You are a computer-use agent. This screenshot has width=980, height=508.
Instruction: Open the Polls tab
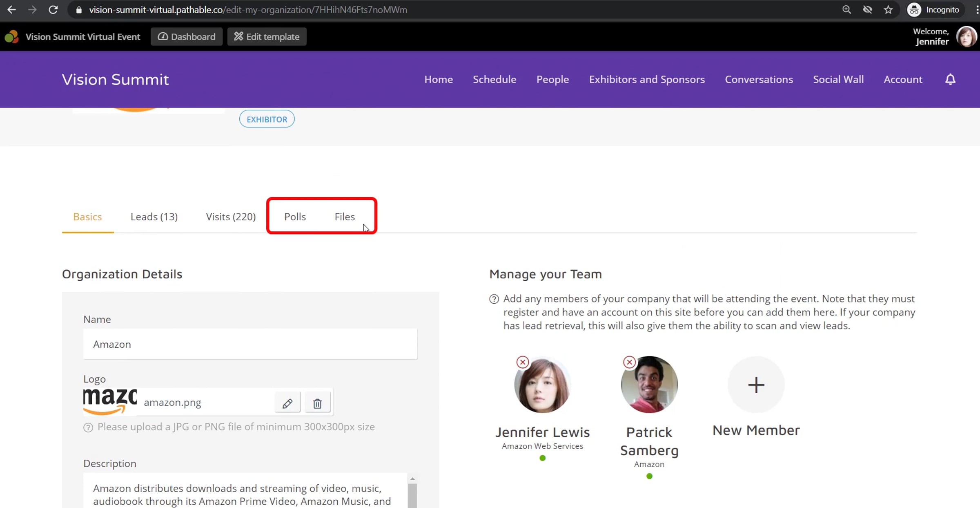pos(295,217)
